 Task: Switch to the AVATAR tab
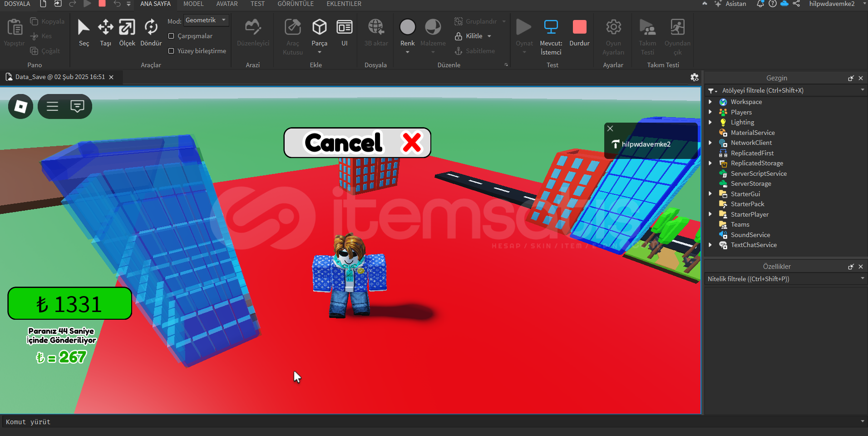click(x=227, y=4)
